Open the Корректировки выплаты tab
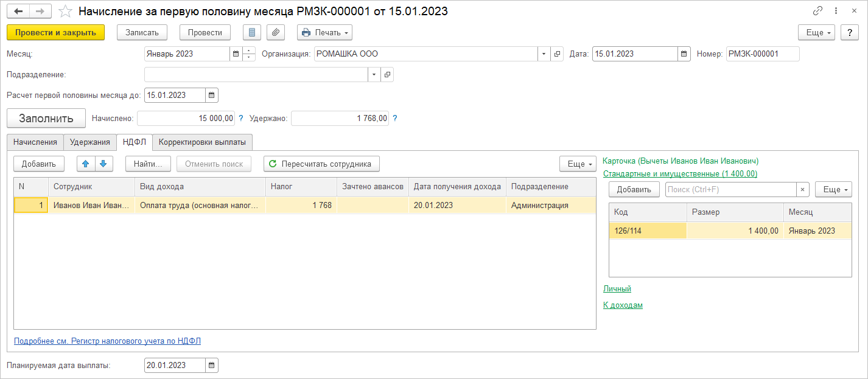 (x=202, y=142)
